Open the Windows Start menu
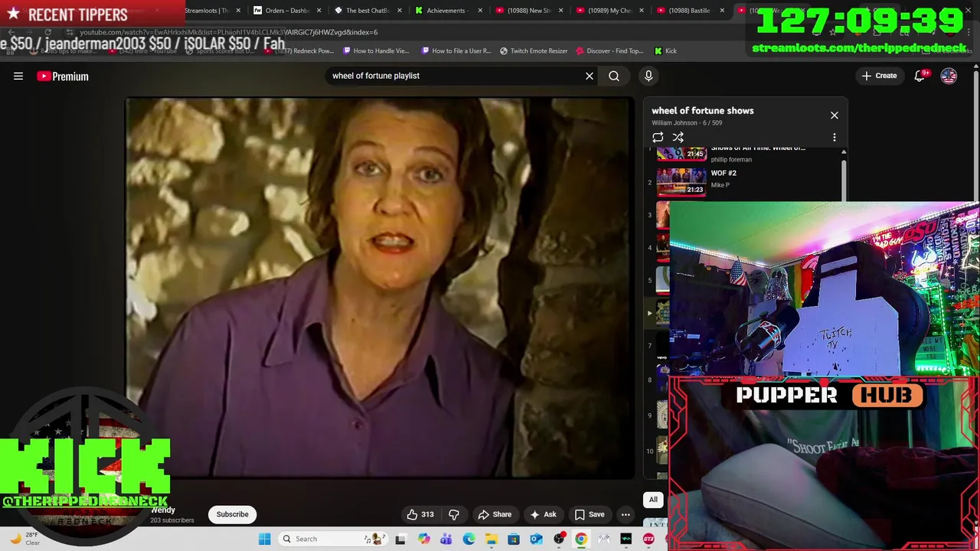Viewport: 980px width, 551px height. (264, 539)
